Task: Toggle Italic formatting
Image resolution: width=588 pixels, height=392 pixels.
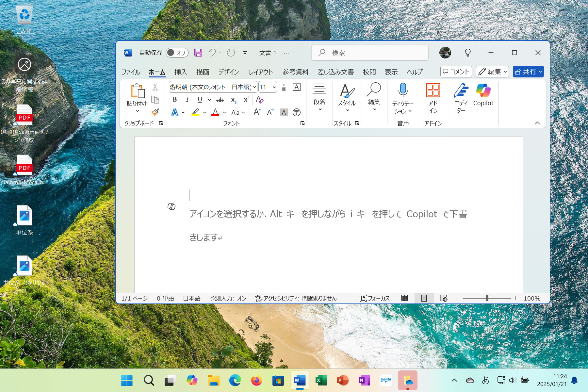Action: pos(187,100)
